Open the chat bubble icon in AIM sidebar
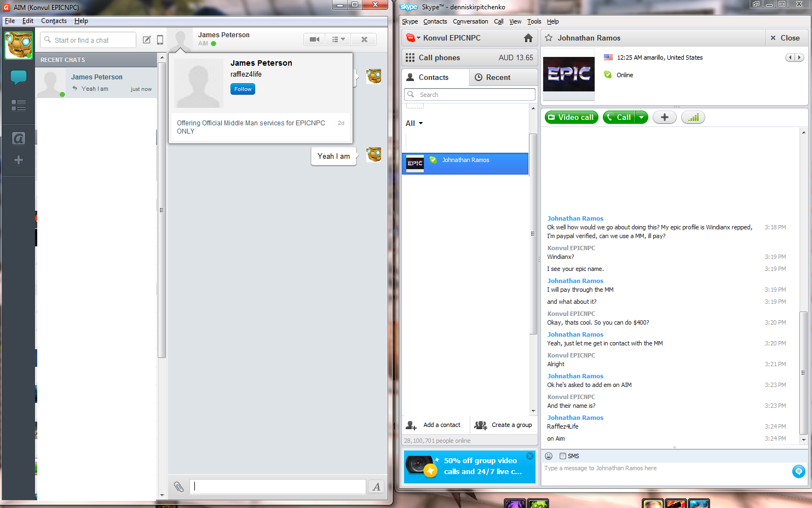The height and width of the screenshot is (508, 812). [x=19, y=77]
